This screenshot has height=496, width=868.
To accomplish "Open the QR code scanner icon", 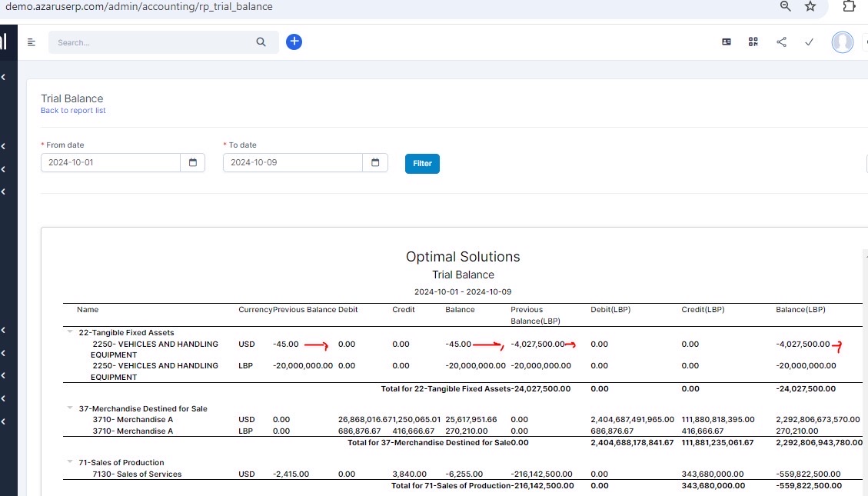I will click(753, 42).
